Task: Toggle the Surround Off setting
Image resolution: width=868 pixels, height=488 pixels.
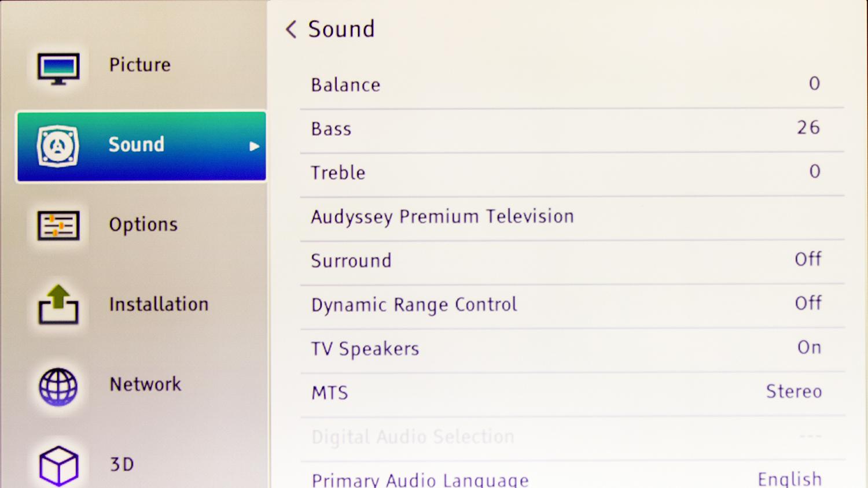Action: click(808, 259)
